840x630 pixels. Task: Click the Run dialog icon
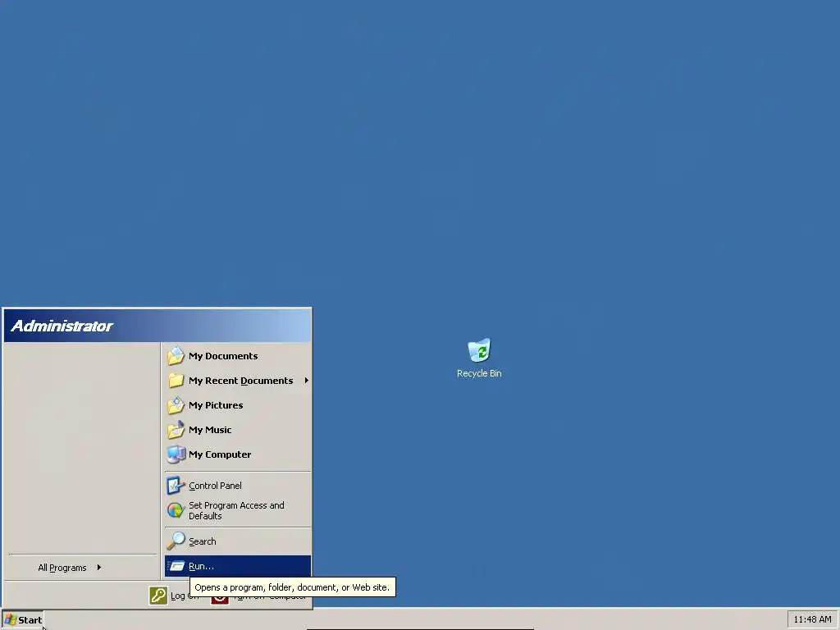(x=176, y=566)
